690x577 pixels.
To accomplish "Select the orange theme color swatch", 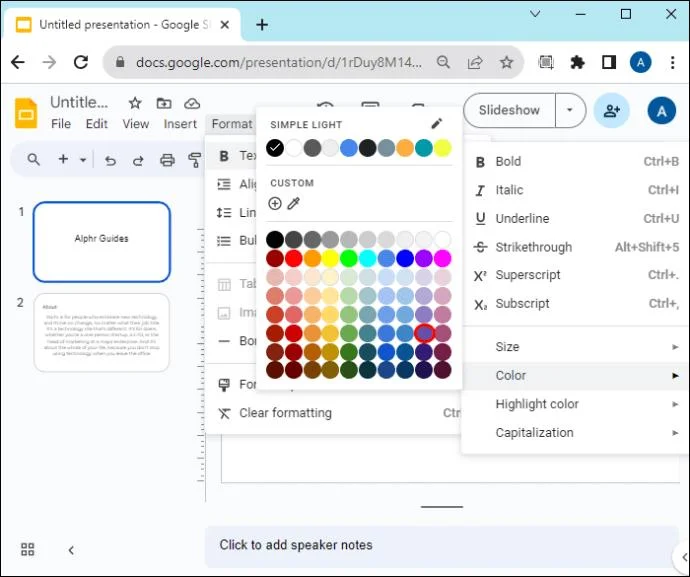I will click(x=405, y=148).
